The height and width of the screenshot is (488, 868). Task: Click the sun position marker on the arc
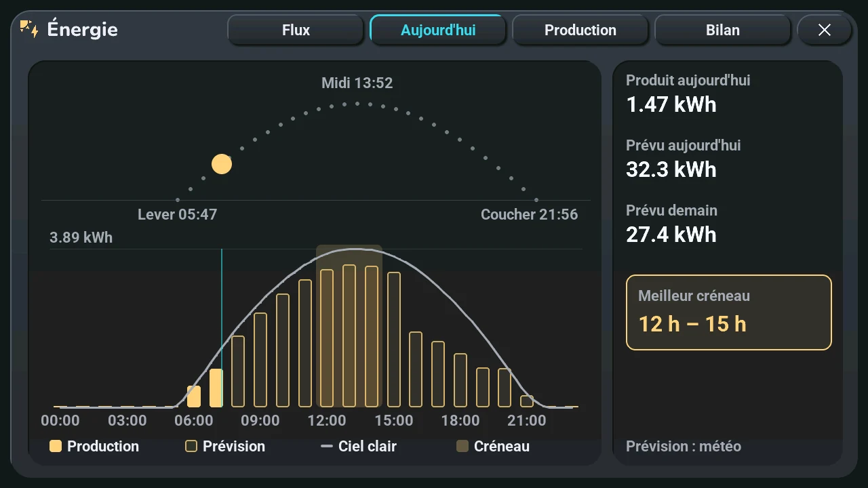pos(222,164)
